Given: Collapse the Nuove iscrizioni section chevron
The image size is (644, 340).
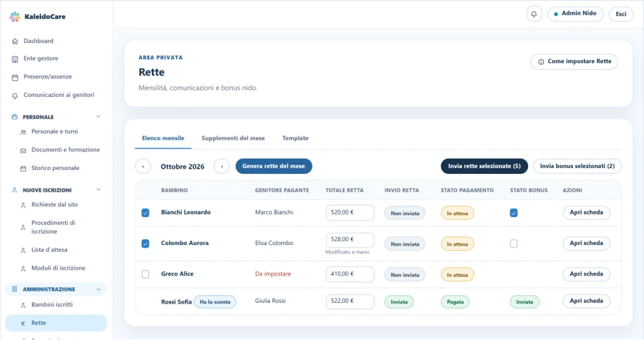Looking at the screenshot, I should [99, 190].
